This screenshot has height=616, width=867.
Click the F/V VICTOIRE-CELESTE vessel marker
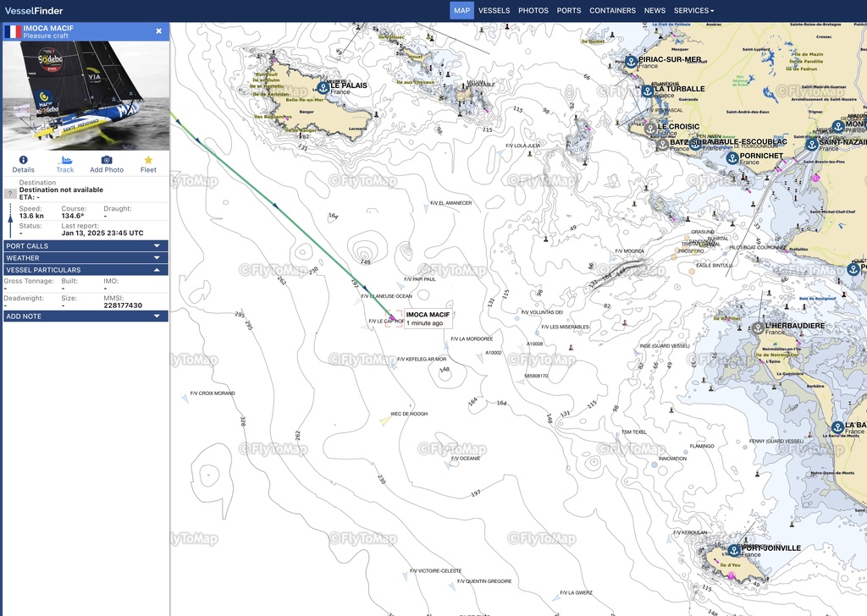click(405, 576)
